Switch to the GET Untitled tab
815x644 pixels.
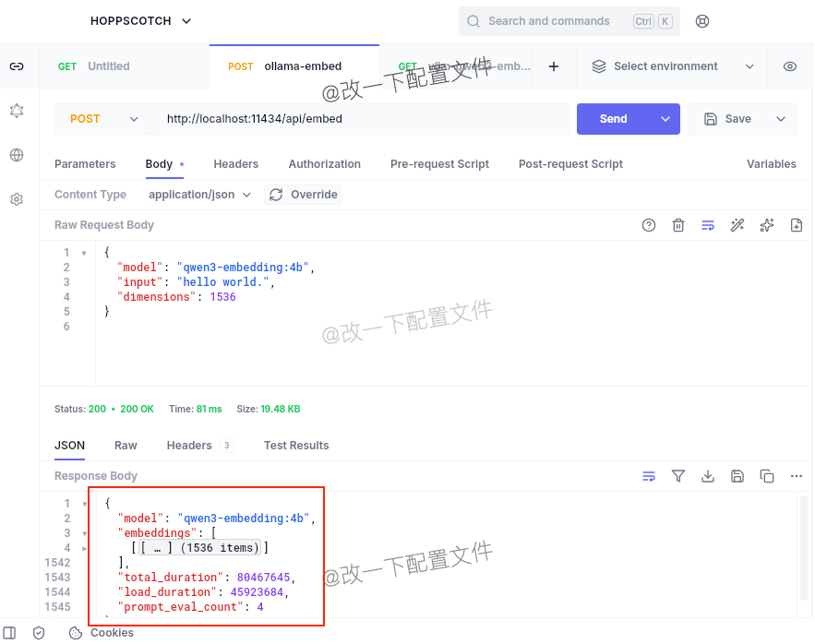[x=125, y=66]
